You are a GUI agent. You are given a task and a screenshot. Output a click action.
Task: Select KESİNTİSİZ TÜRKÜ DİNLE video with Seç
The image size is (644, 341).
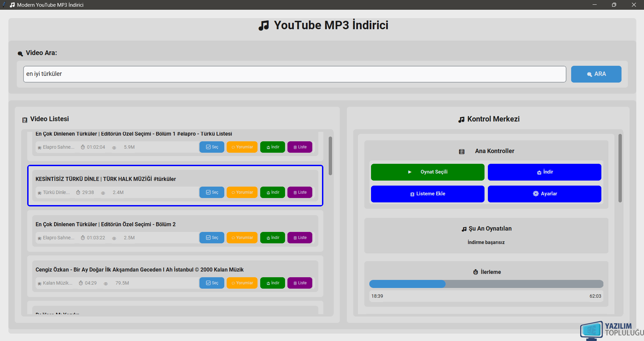point(212,192)
